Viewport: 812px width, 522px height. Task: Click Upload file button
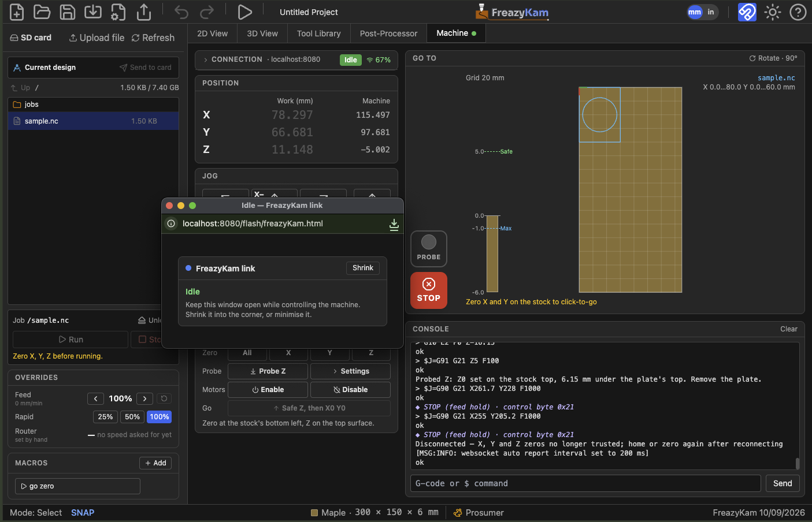click(x=97, y=38)
